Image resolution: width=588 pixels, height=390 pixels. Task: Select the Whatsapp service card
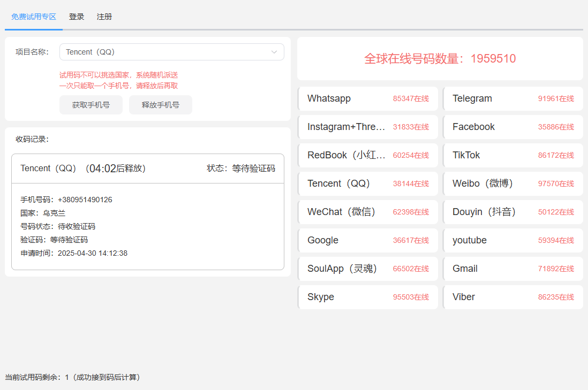368,98
